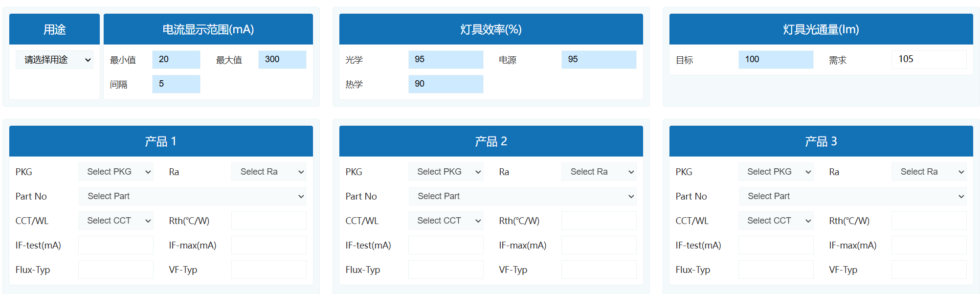Click the 光学 efficiency input field
Screen dimensions: 980x294
(445, 60)
